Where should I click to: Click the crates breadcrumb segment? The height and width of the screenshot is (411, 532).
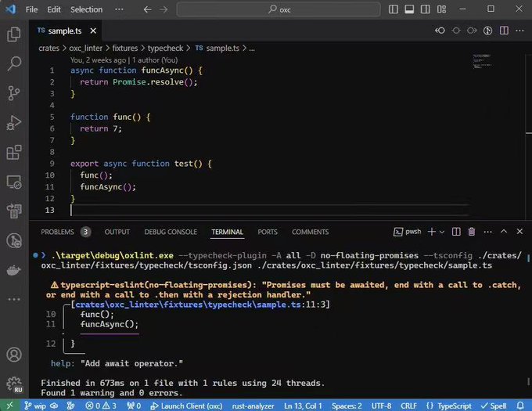49,49
